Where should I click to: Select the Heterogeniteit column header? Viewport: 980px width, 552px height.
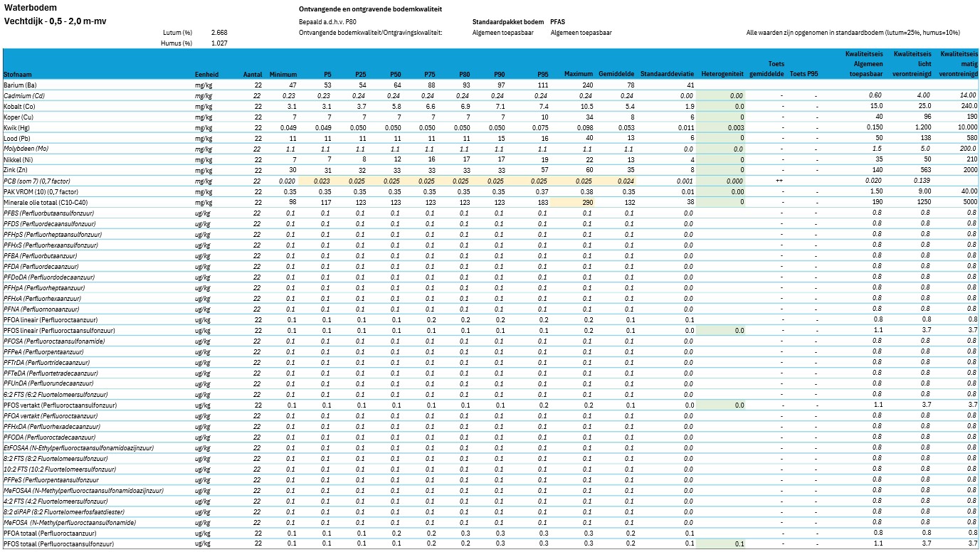(x=722, y=74)
